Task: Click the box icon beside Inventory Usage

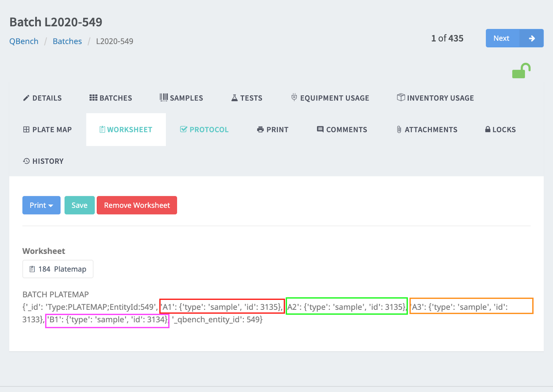Action: [401, 97]
